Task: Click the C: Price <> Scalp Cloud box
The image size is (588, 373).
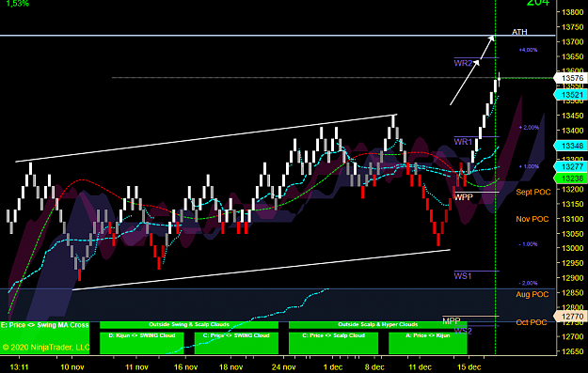Action: pos(333,343)
